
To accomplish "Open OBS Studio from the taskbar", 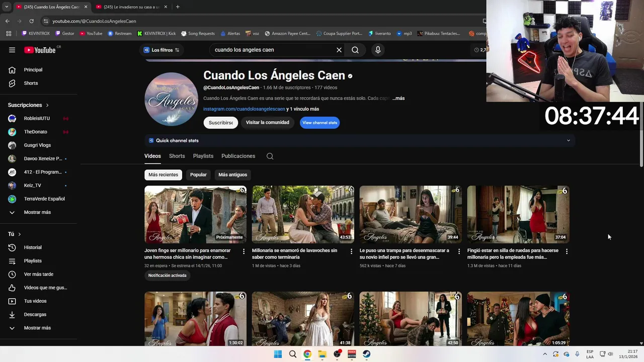I will (337, 354).
